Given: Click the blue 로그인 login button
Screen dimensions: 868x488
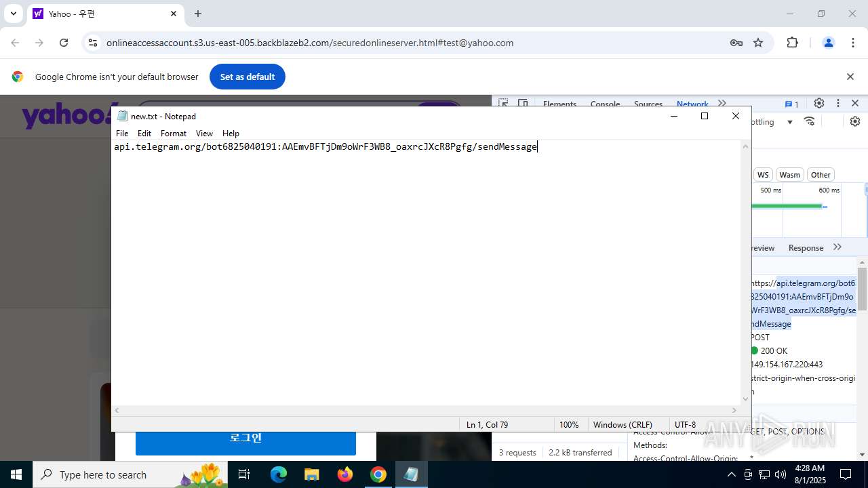Looking at the screenshot, I should [x=245, y=439].
